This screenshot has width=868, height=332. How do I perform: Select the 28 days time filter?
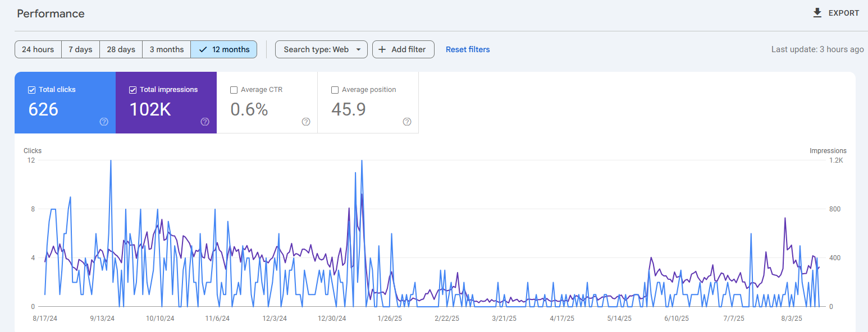(121, 49)
